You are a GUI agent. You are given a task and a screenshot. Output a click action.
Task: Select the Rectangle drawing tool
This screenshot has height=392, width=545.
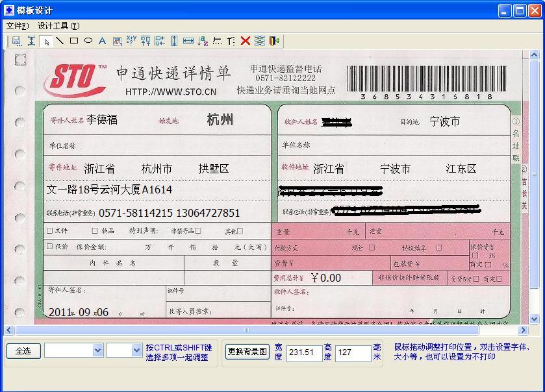click(74, 41)
